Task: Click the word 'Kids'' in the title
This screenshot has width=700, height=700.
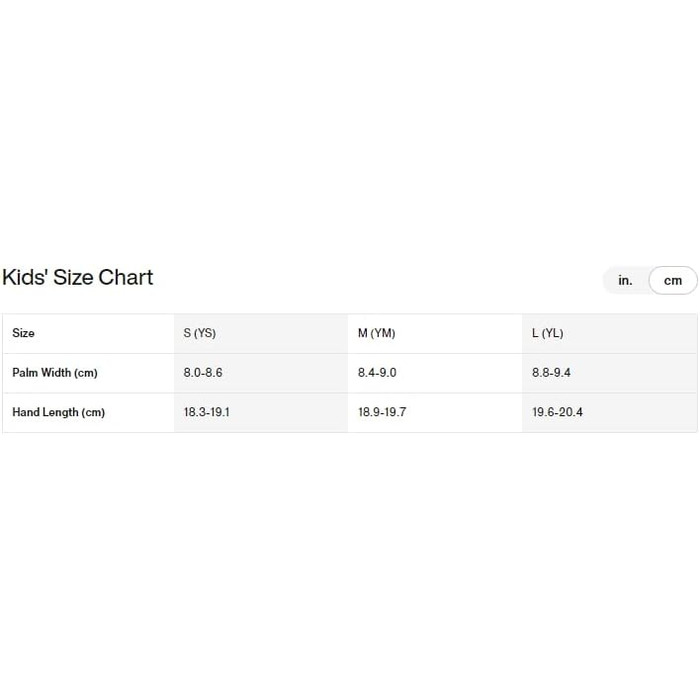Action: (x=24, y=277)
